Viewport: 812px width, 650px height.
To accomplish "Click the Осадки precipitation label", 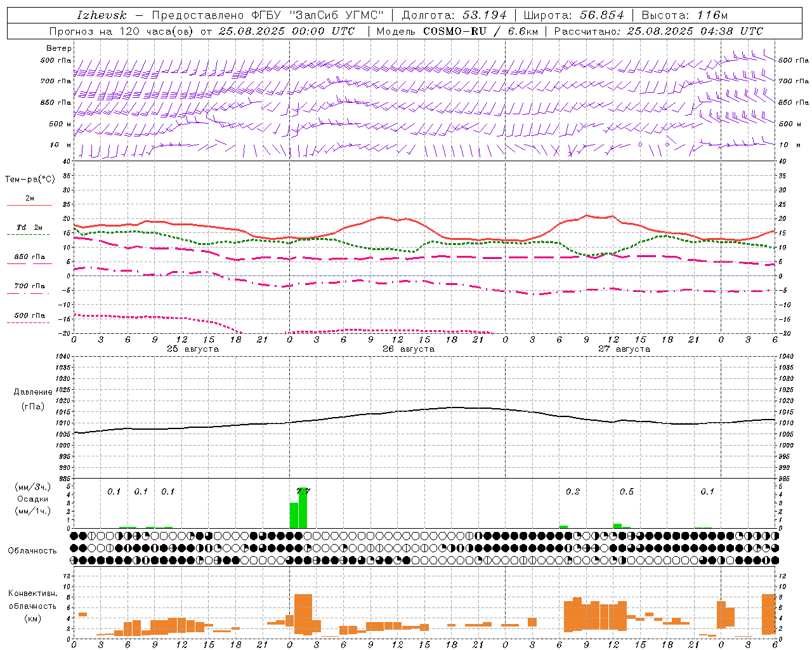I will tap(33, 499).
